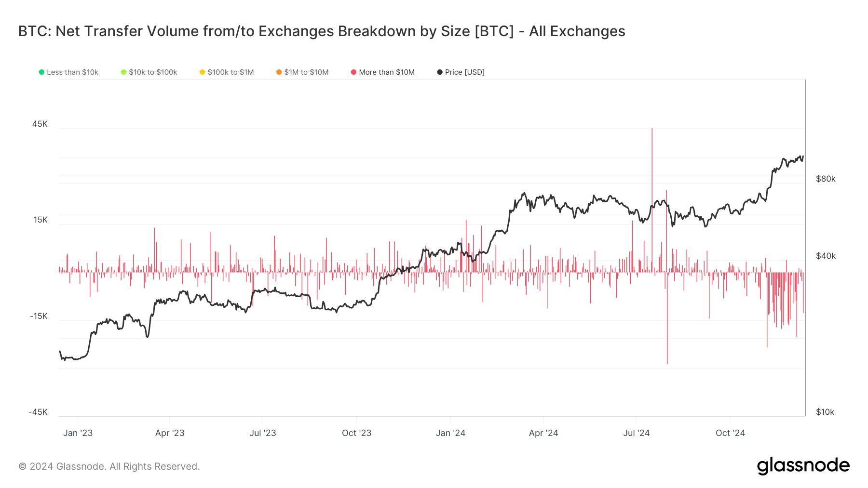Viewport: 868px width, 488px height.
Task: Click the lime '$10k to $100k' dot
Action: 123,72
